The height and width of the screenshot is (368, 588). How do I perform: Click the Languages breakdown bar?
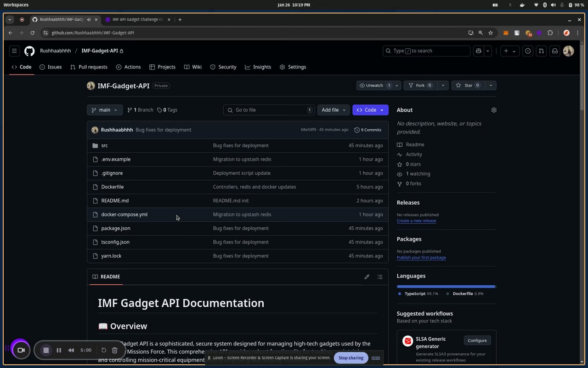click(x=447, y=287)
